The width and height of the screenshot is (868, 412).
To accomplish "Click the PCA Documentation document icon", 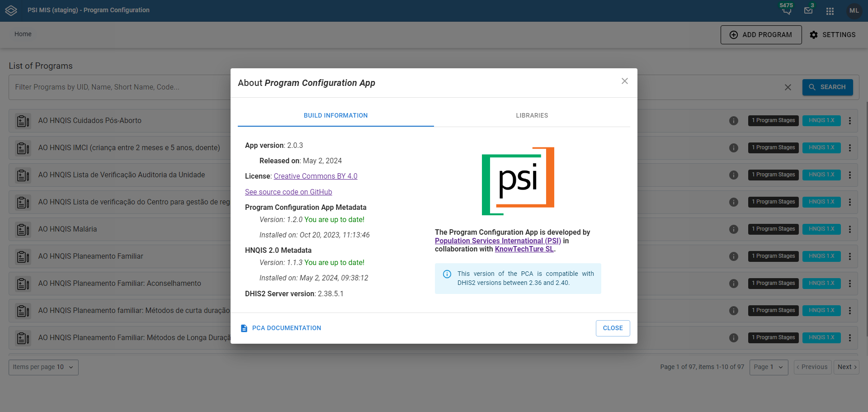I will tap(245, 328).
